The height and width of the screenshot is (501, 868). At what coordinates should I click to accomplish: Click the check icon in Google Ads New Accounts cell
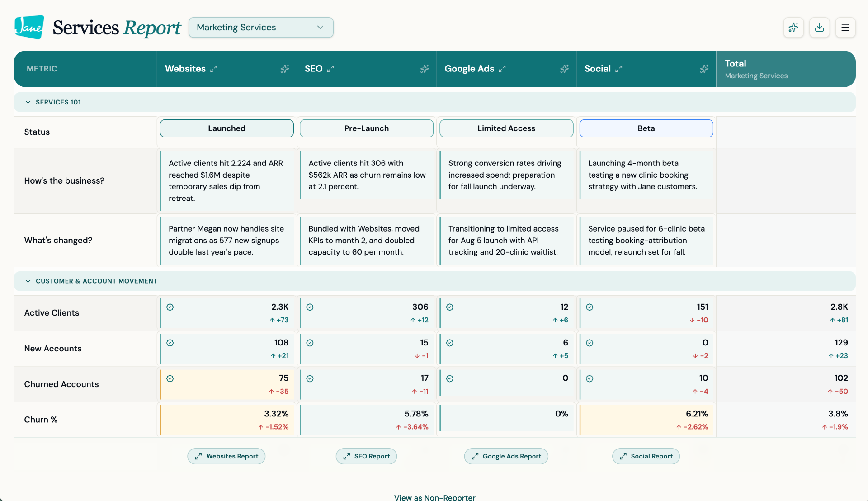pyautogui.click(x=450, y=343)
